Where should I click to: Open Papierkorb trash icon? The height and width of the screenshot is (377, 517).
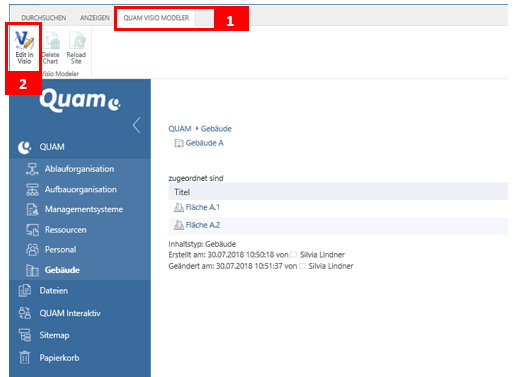[x=25, y=358]
